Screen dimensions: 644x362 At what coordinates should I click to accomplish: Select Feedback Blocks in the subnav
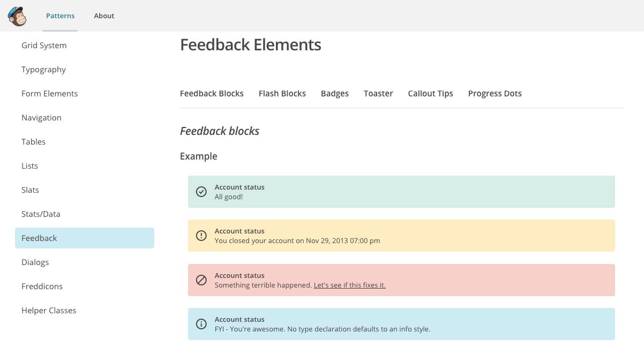tap(212, 93)
